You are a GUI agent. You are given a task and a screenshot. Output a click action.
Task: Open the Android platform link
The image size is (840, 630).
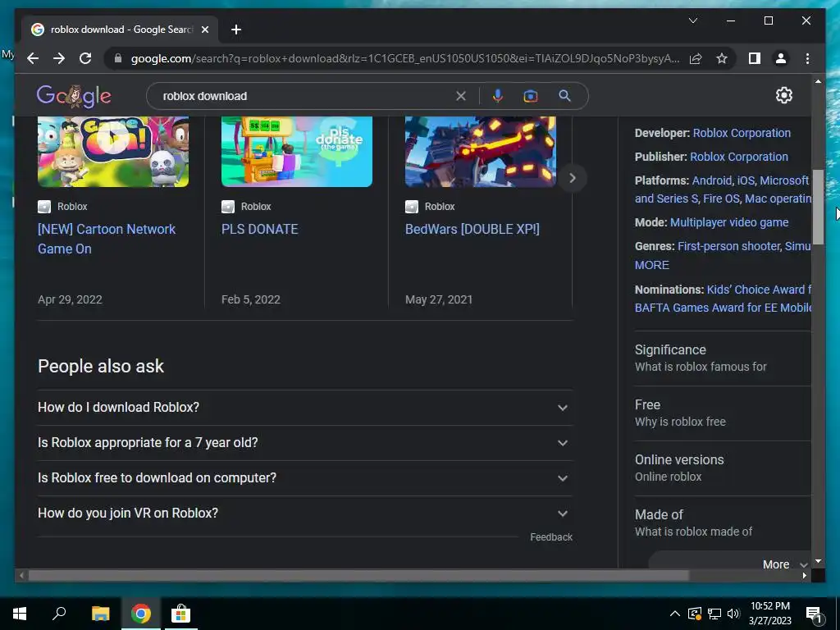712,180
